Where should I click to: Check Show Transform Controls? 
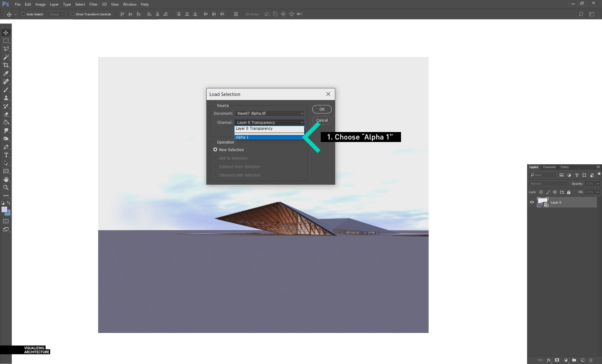click(x=73, y=14)
